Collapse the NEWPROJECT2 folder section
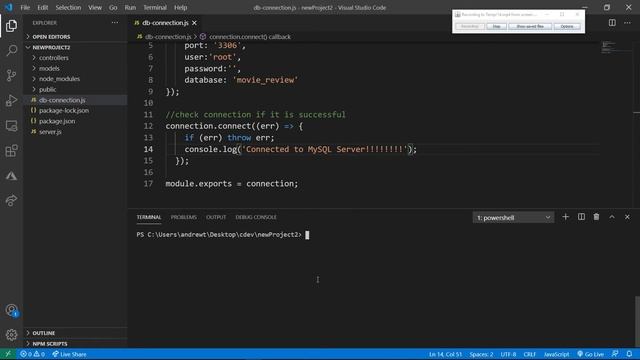This screenshot has width=640, height=360. tap(76, 47)
